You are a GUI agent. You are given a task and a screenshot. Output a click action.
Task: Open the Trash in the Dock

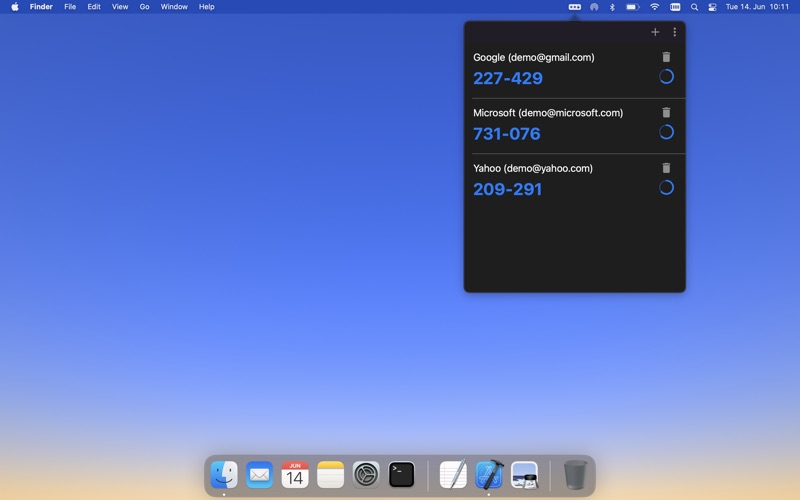(576, 474)
